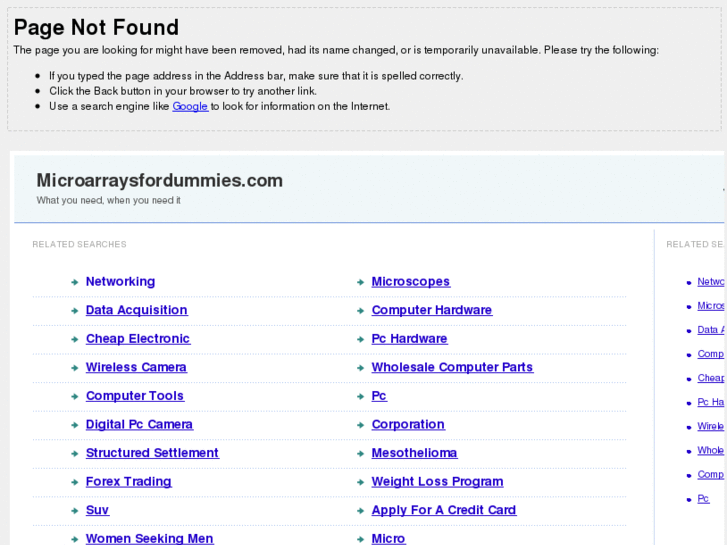Viewport: 727px width, 545px height.
Task: Click the arrow icon before Suv link
Action: click(x=75, y=511)
